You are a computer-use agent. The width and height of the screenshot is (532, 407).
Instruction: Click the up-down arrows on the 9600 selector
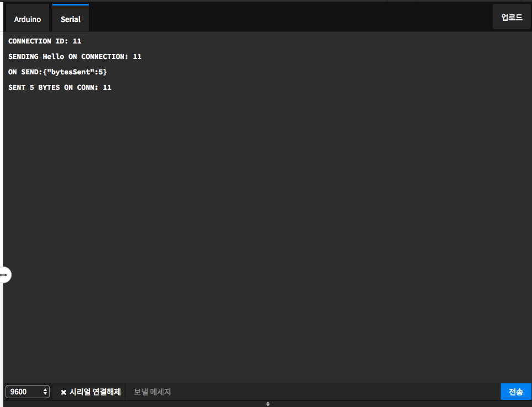[45, 392]
